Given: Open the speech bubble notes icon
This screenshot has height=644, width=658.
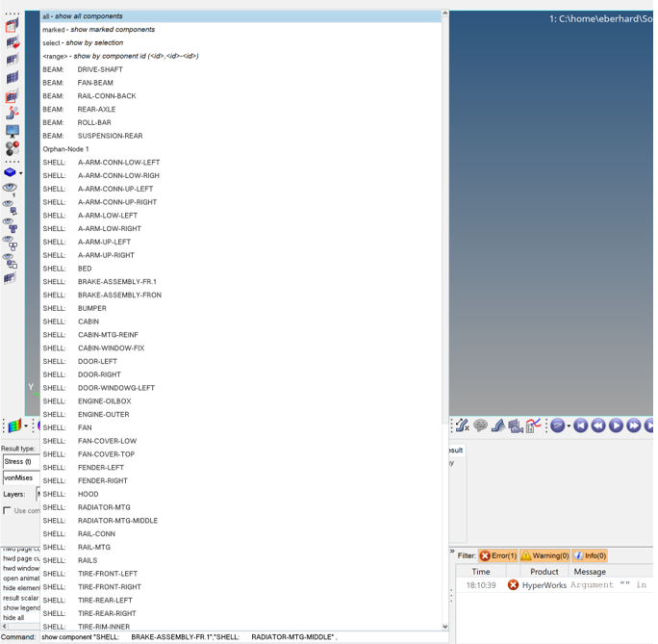Looking at the screenshot, I should [x=480, y=425].
